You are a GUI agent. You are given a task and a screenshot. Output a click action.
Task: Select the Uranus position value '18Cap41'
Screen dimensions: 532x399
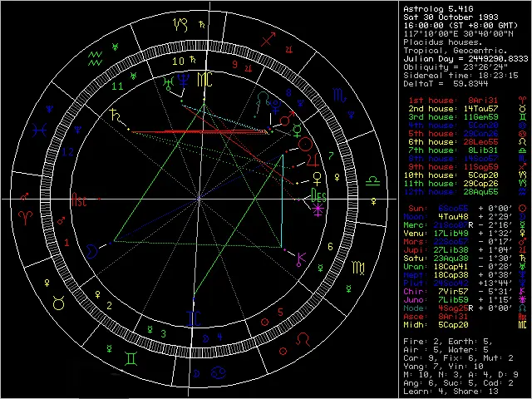pyautogui.click(x=451, y=267)
